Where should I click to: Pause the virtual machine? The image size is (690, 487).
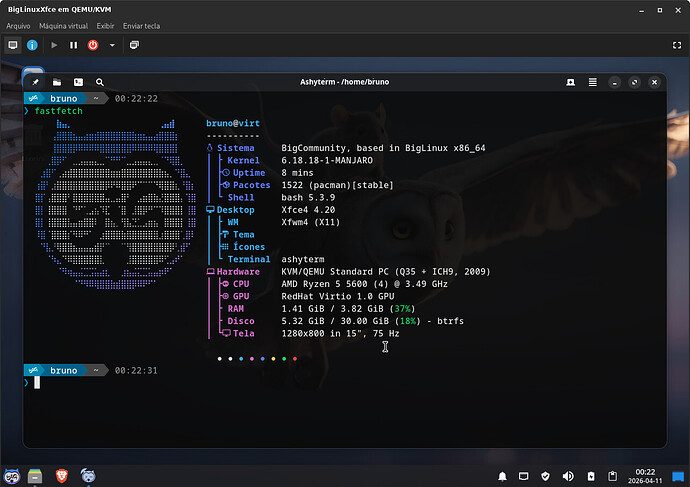click(x=73, y=45)
